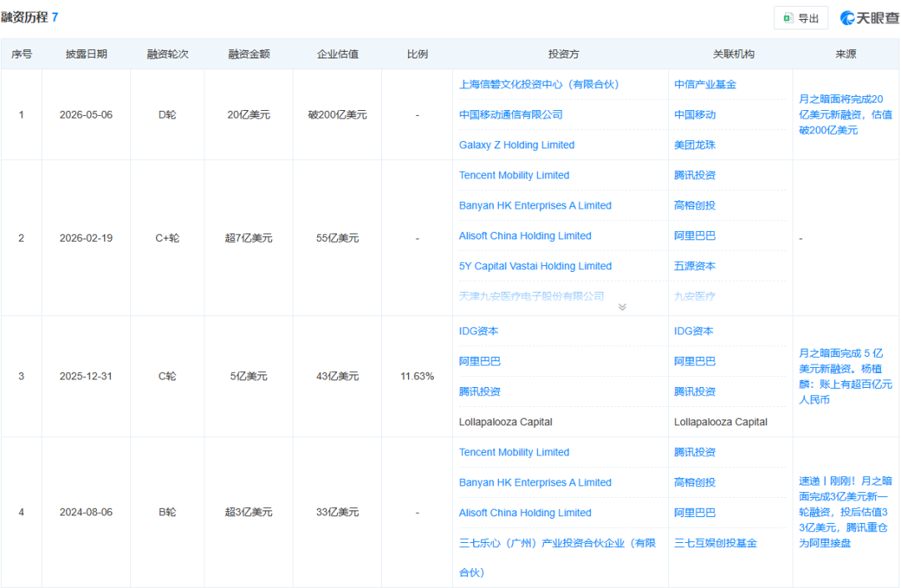Click the 破200亿美元 valuation cell
The image size is (901, 588).
click(x=337, y=115)
